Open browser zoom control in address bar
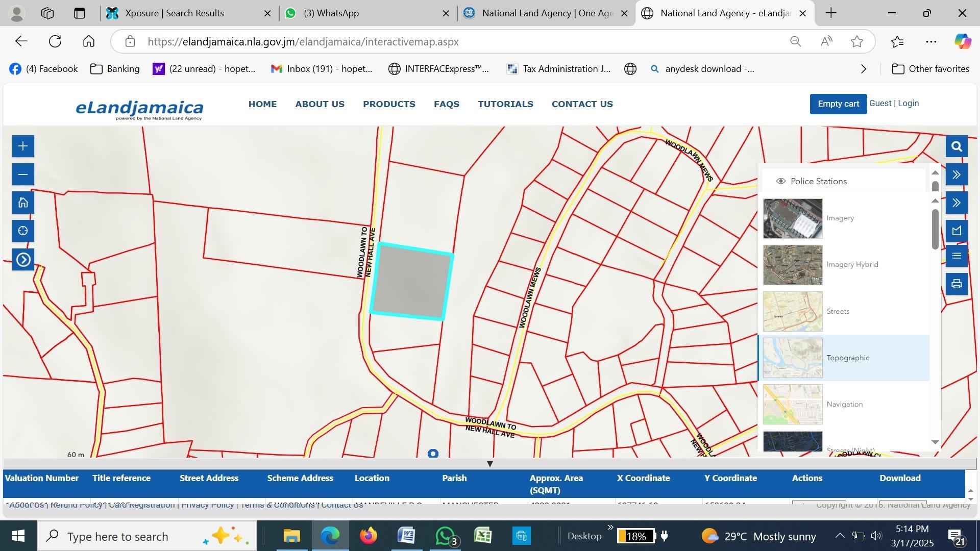 795,41
